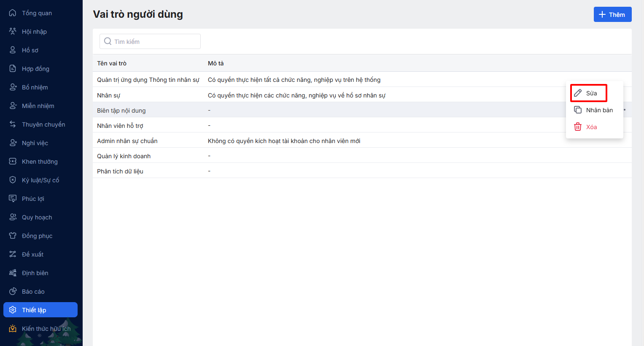
Task: Select Nhân bản in the context menu
Action: (599, 110)
